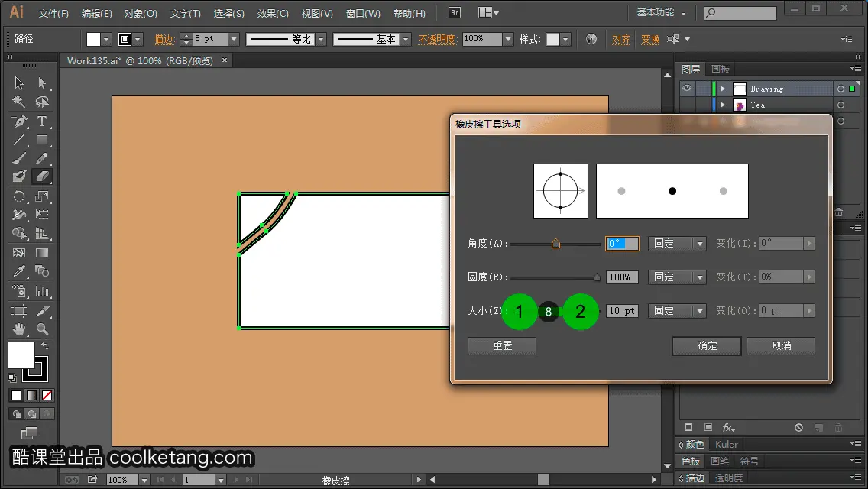Select the Eraser tool
The height and width of the screenshot is (489, 868).
point(42,176)
